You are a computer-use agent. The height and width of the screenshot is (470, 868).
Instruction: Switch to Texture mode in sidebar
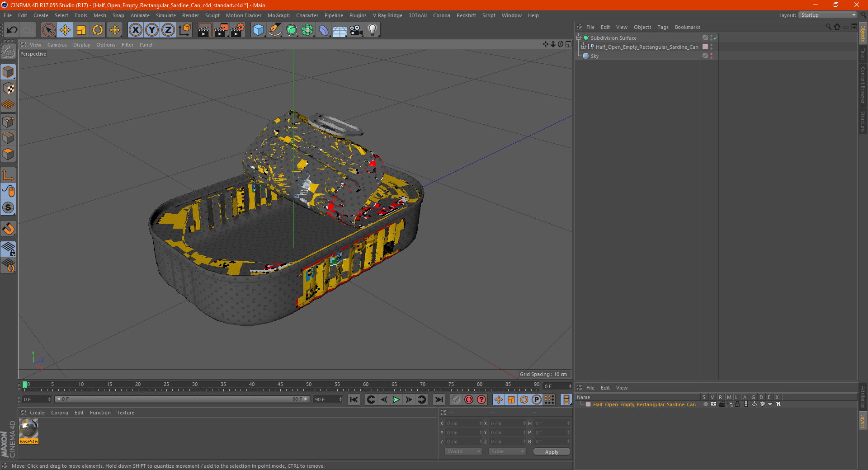8,89
